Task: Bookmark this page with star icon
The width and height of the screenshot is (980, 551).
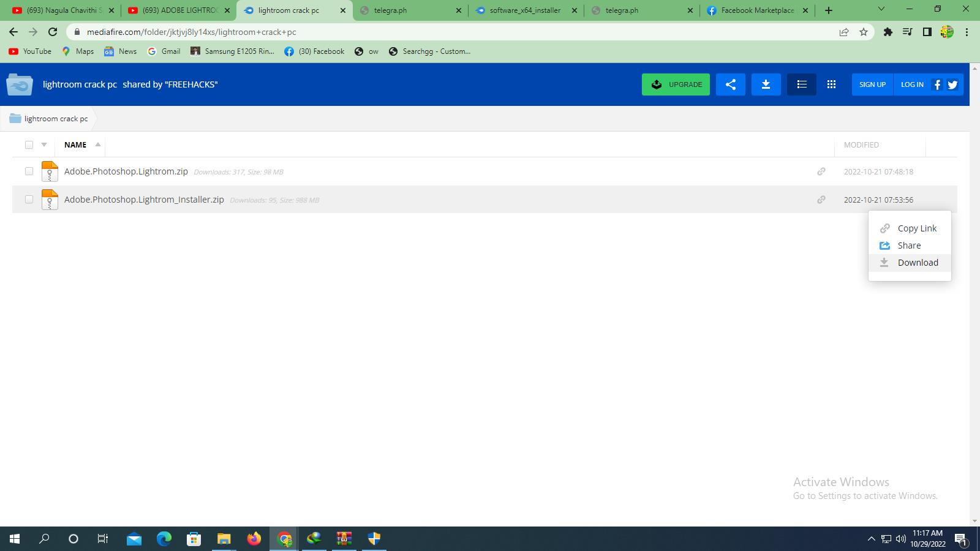Action: (x=864, y=32)
